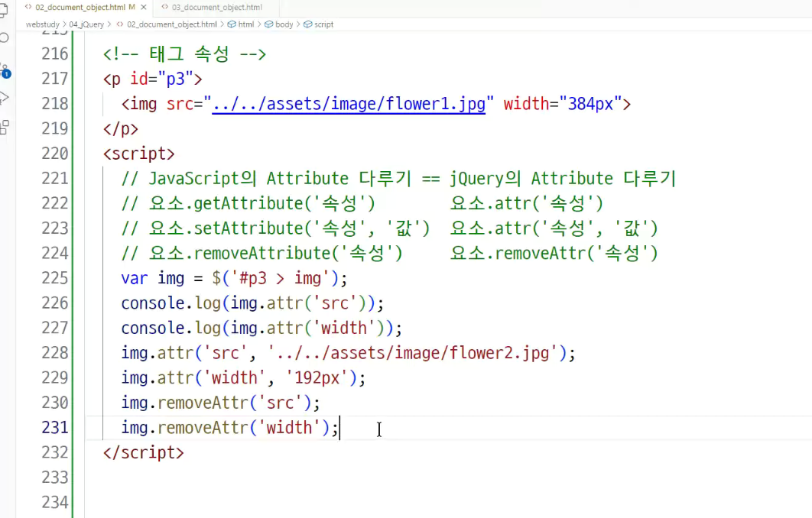The height and width of the screenshot is (518, 812).
Task: Click the file icon on the 03_document_object.html tab
Action: [164, 7]
